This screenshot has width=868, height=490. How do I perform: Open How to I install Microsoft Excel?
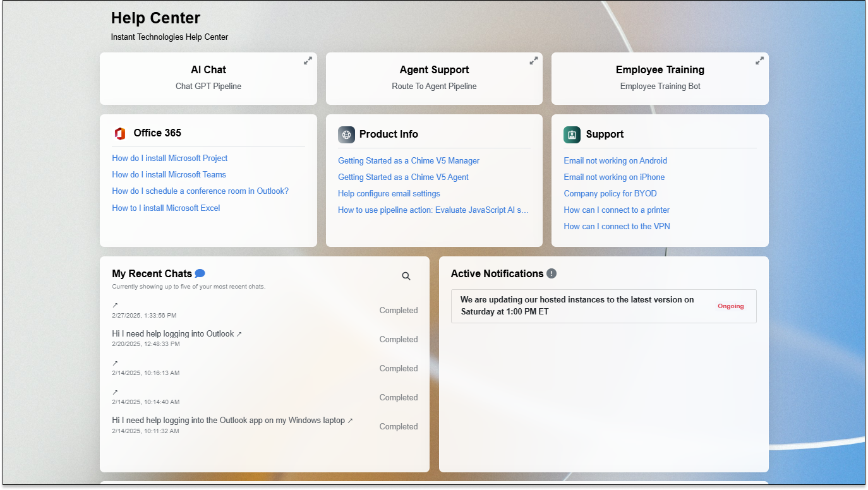(166, 208)
